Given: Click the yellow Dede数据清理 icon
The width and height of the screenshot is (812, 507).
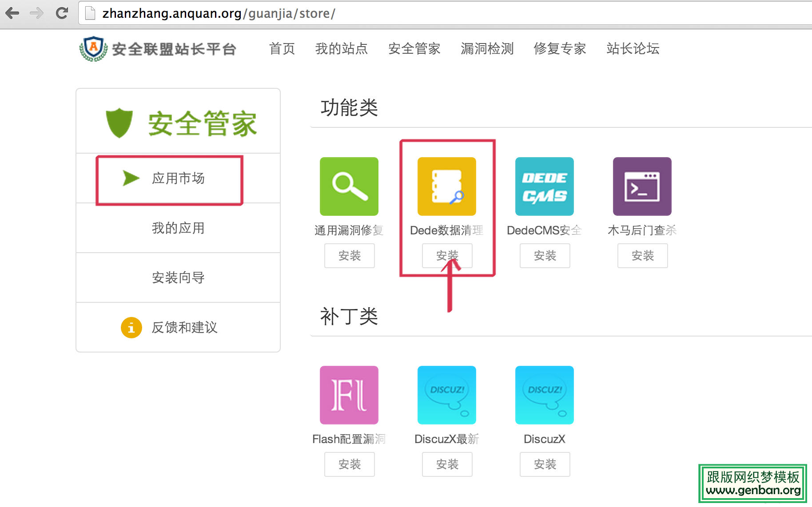Looking at the screenshot, I should click(x=446, y=186).
